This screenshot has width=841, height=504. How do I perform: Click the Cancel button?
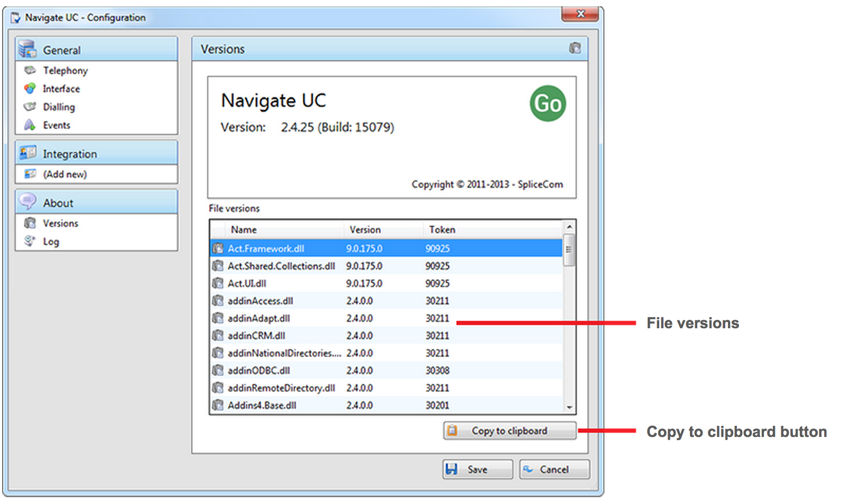point(554,469)
